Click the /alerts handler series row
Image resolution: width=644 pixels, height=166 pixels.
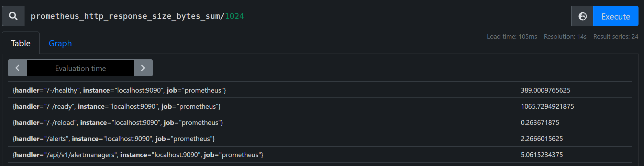[320, 139]
